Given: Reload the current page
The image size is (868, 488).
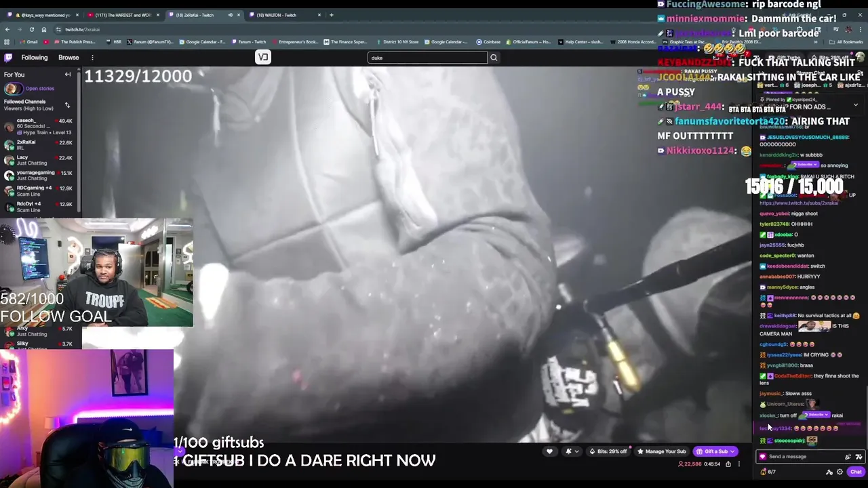Looking at the screenshot, I should (31, 30).
